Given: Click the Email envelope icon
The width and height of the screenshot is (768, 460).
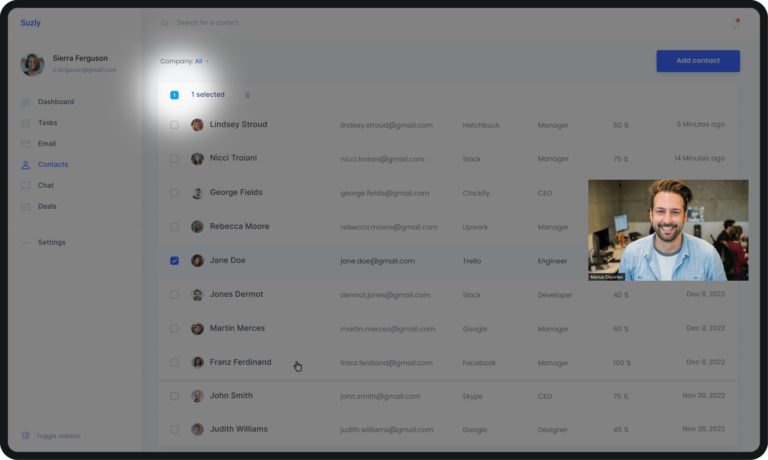Looking at the screenshot, I should 26,144.
